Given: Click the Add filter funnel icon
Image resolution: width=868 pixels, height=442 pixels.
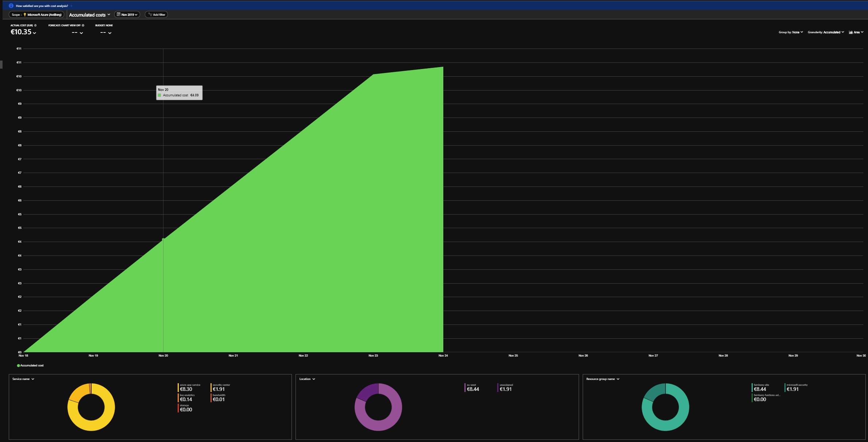Looking at the screenshot, I should 150,15.
